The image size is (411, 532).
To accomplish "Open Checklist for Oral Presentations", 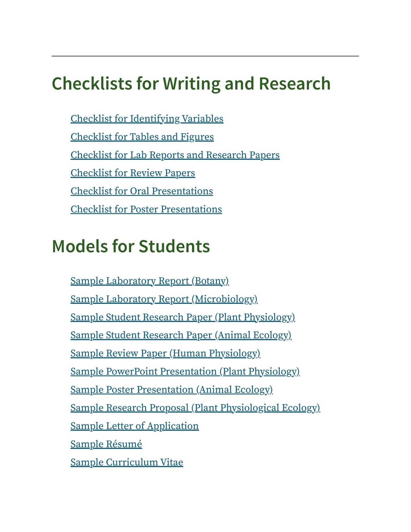I will pyautogui.click(x=142, y=191).
